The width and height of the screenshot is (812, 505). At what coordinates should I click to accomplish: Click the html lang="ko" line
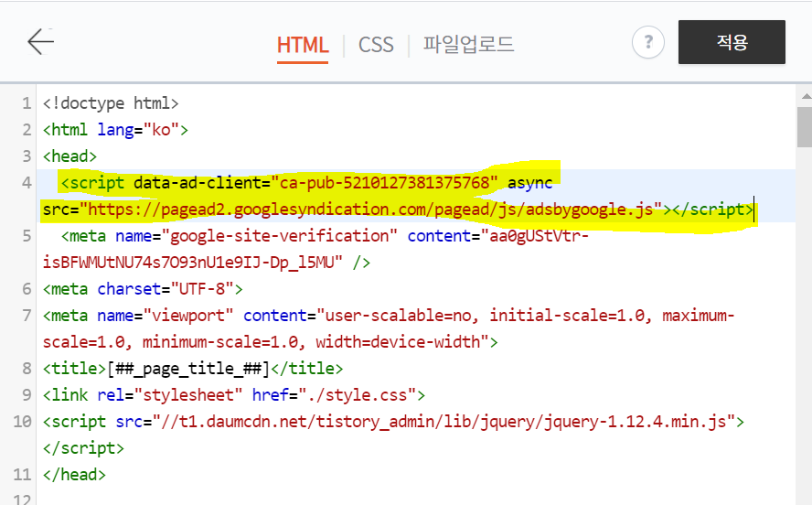point(115,130)
